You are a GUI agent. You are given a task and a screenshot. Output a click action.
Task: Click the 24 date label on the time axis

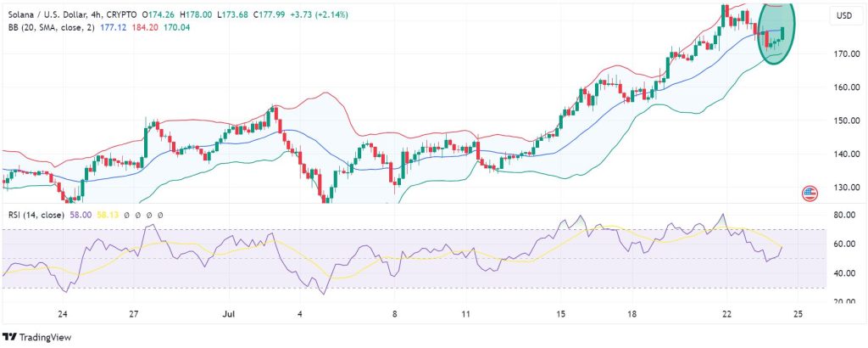63,314
